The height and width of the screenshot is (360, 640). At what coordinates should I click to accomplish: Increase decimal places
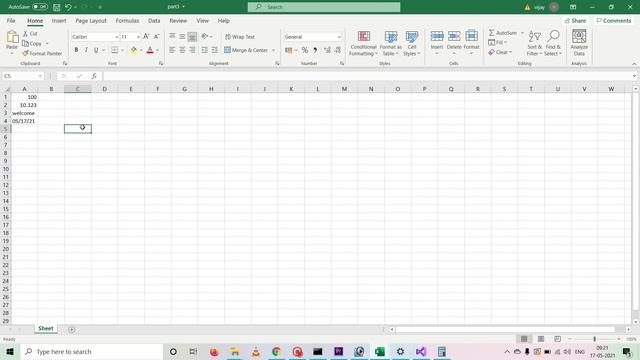[x=327, y=50]
